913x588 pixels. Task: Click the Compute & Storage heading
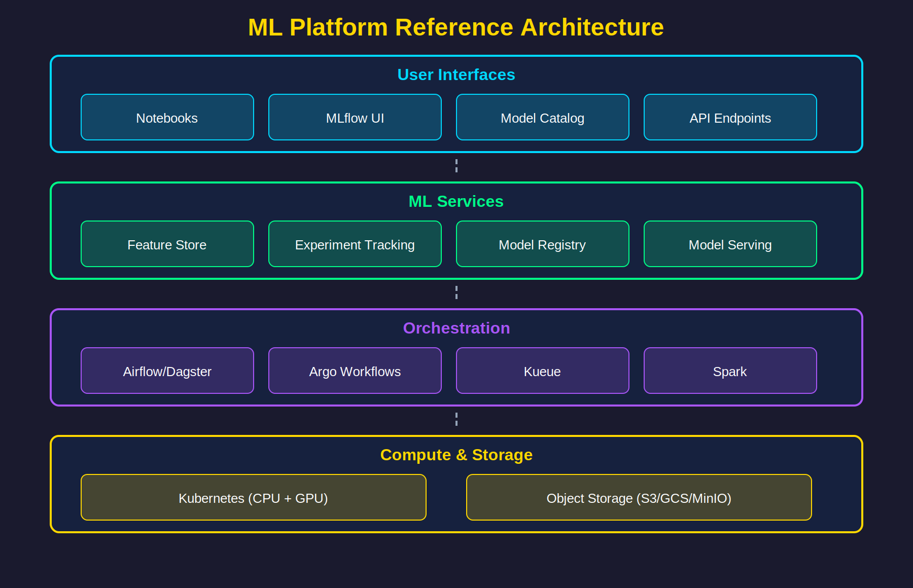[x=456, y=455]
